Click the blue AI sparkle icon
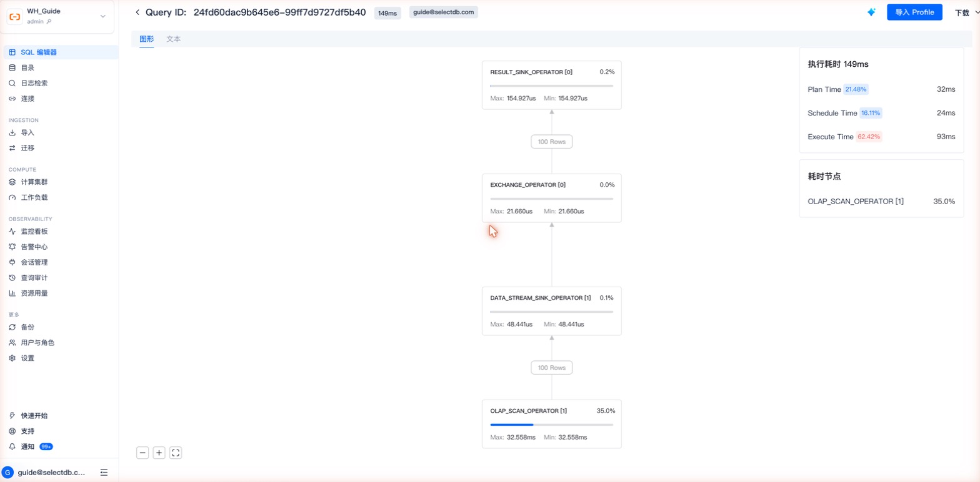Screen dimensions: 980x482 click(x=871, y=12)
